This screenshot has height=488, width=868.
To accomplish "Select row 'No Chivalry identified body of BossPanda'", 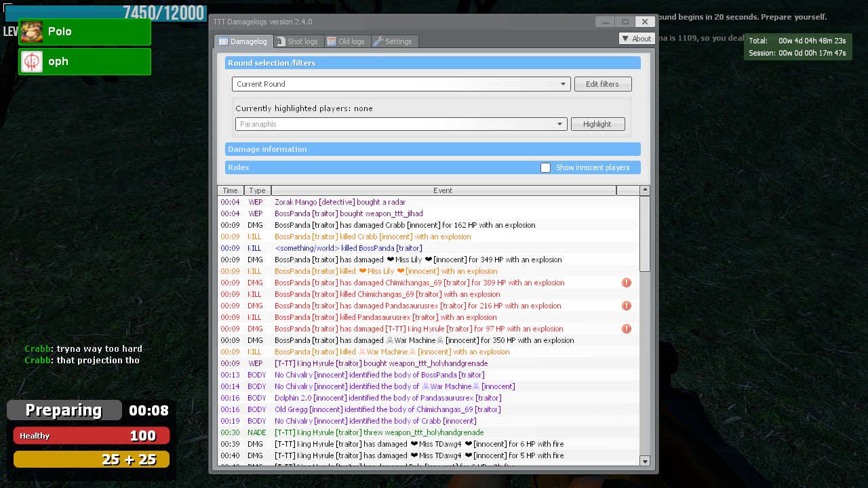I will coord(428,375).
